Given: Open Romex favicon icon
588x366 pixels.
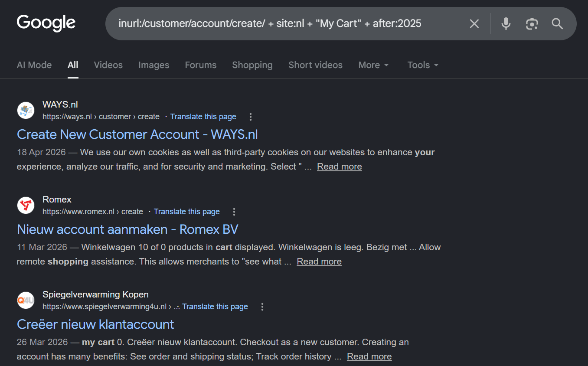Looking at the screenshot, I should point(26,205).
